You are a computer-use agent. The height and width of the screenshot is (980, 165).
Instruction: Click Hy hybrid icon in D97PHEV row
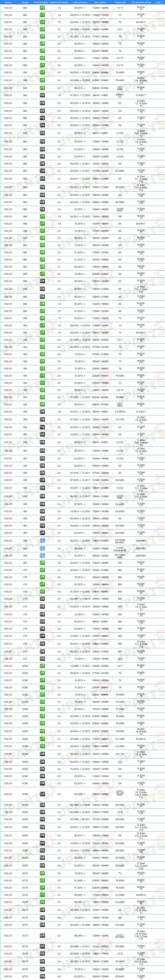(x=42, y=556)
